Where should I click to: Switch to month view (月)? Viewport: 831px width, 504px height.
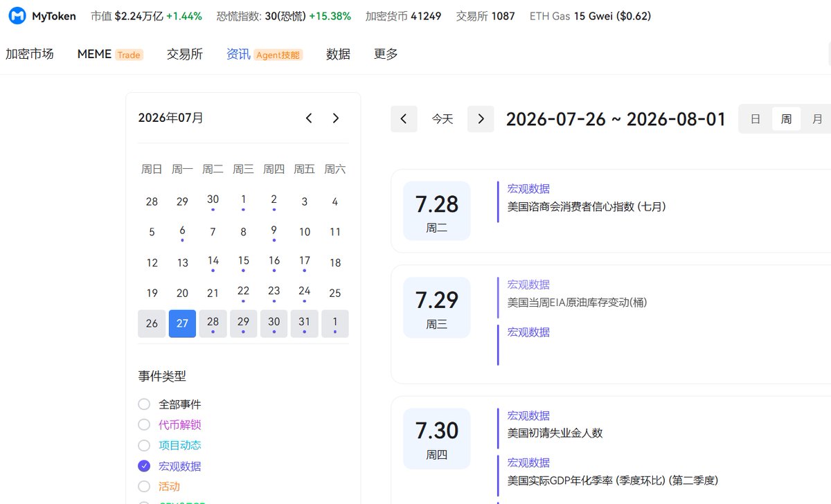[817, 119]
